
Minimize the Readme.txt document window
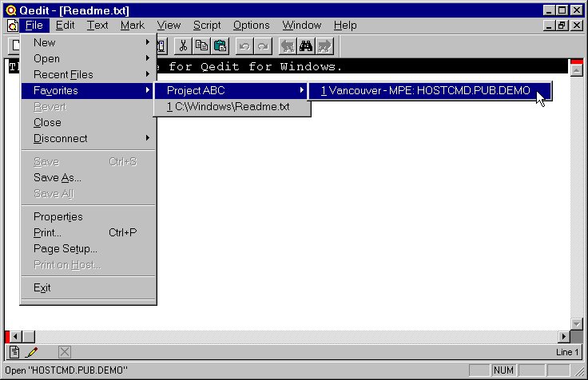click(550, 26)
